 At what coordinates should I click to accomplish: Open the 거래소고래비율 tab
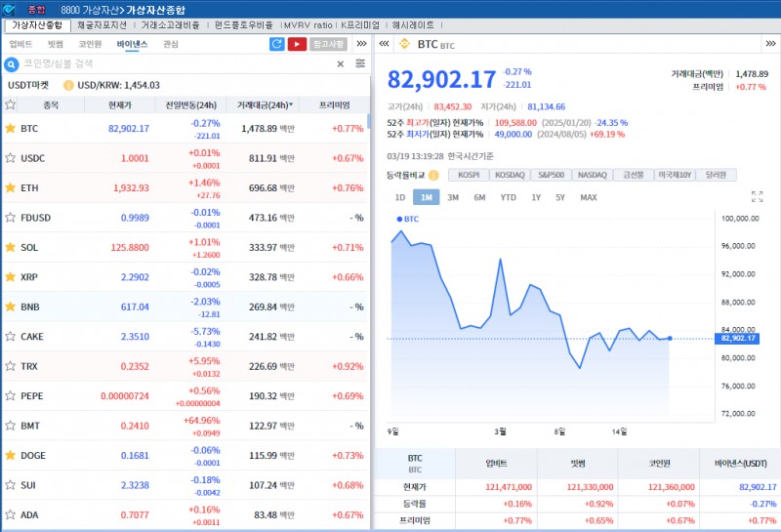pyautogui.click(x=170, y=25)
